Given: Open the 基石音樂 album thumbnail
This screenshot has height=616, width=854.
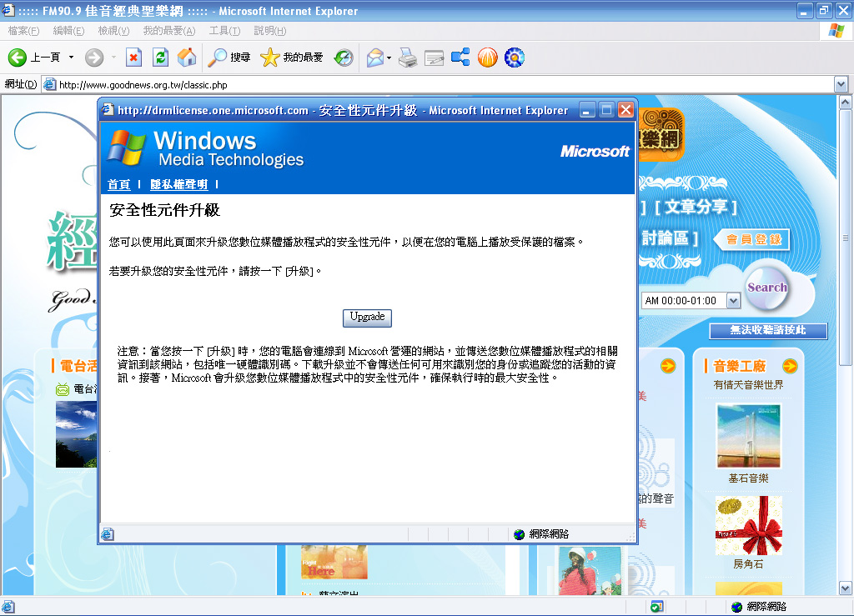Looking at the screenshot, I should (749, 436).
